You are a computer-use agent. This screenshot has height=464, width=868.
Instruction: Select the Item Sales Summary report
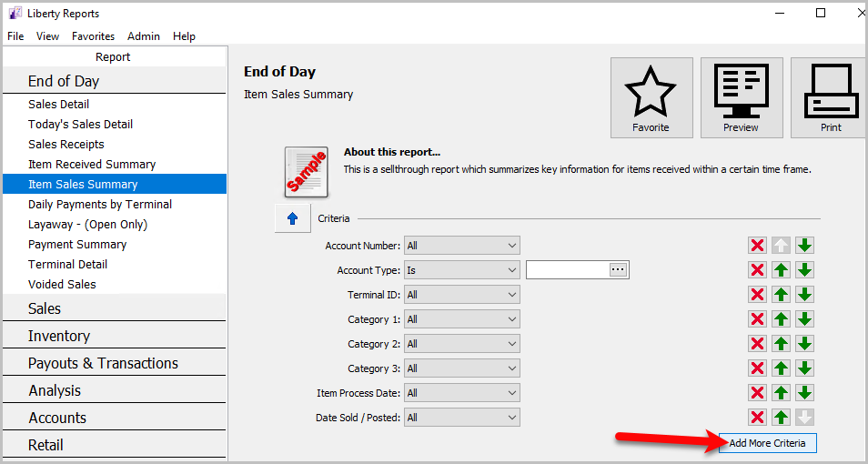(x=115, y=184)
